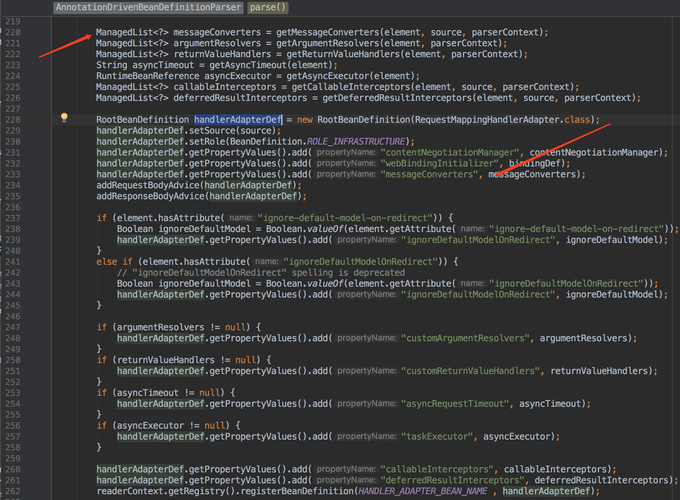Click line number 220 in the gutter

tap(13, 33)
